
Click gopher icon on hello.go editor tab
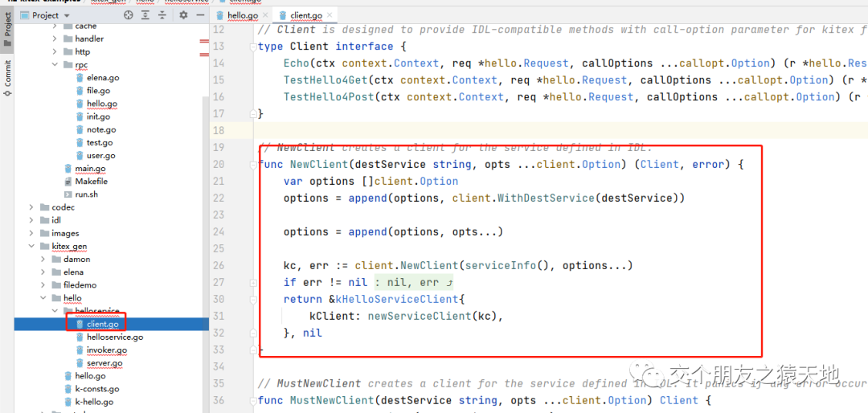220,15
